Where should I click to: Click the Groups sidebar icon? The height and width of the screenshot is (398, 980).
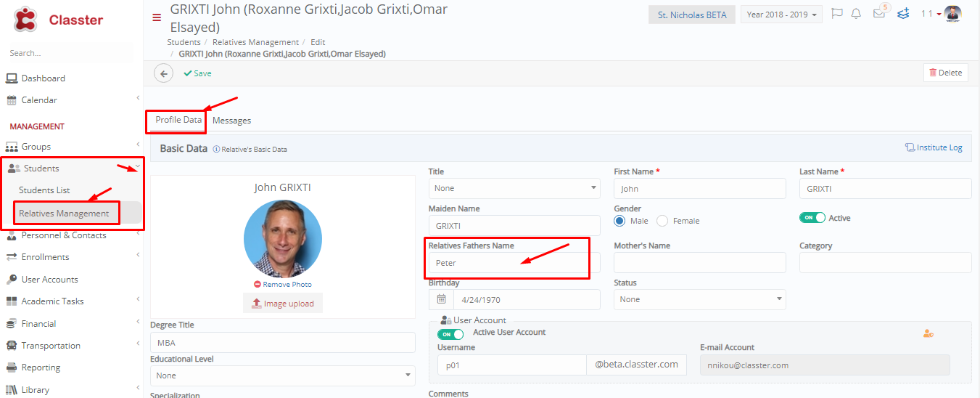click(12, 147)
